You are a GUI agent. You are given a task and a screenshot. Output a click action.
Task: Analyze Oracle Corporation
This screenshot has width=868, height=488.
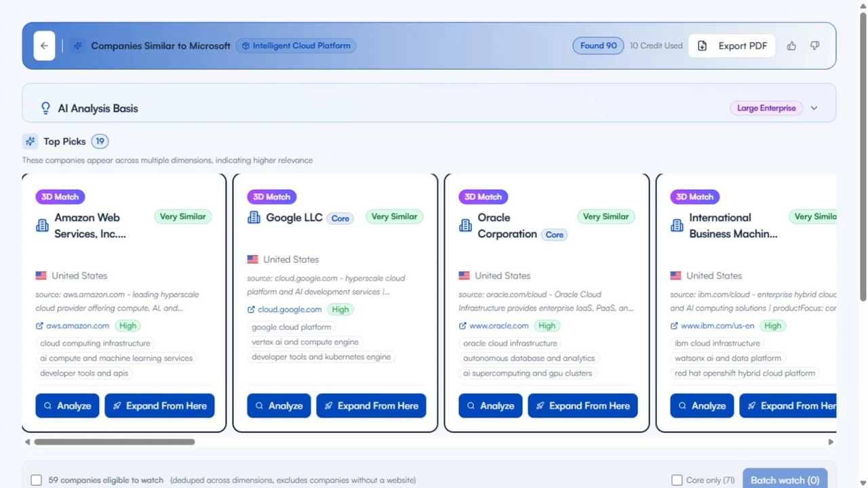[490, 406]
